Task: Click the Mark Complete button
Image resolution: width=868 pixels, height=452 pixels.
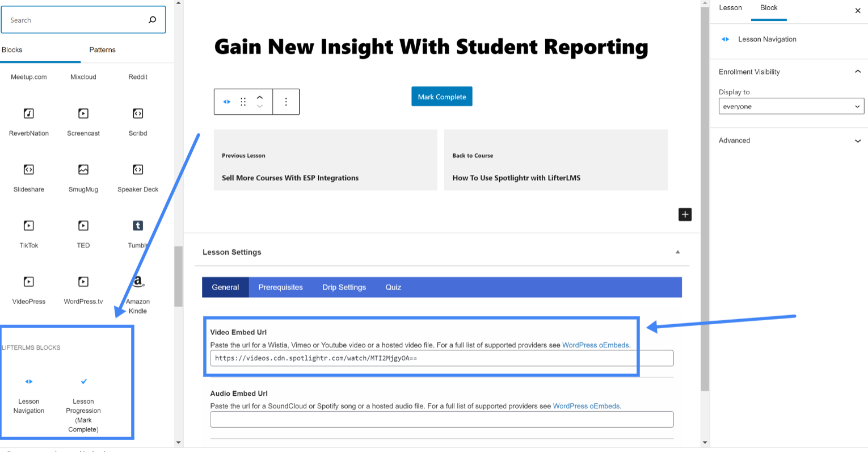Action: (441, 97)
